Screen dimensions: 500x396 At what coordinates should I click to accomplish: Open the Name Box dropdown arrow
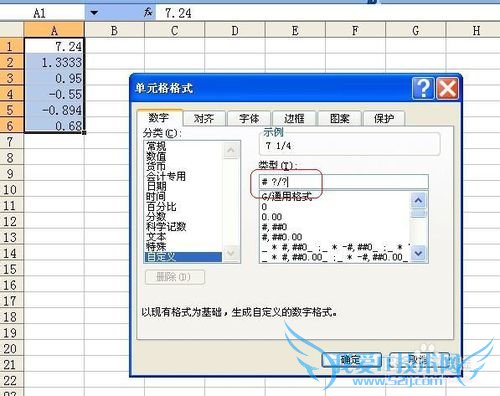94,13
